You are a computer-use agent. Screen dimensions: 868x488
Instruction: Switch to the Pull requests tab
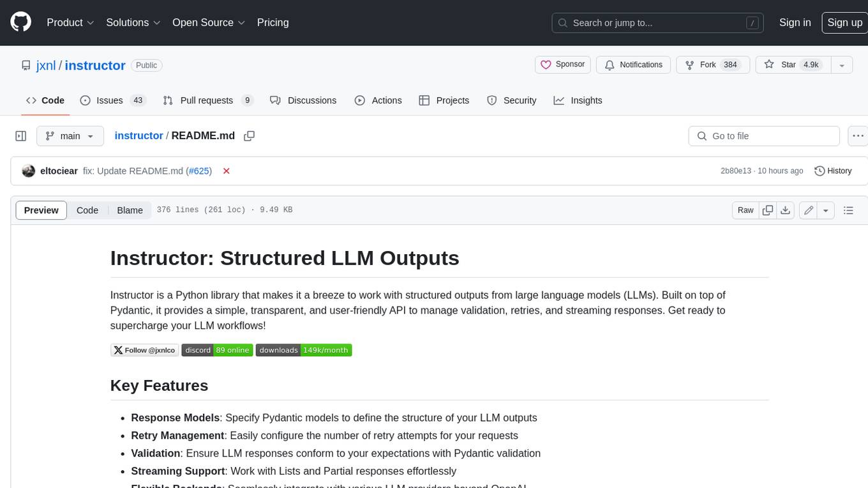[x=208, y=100]
